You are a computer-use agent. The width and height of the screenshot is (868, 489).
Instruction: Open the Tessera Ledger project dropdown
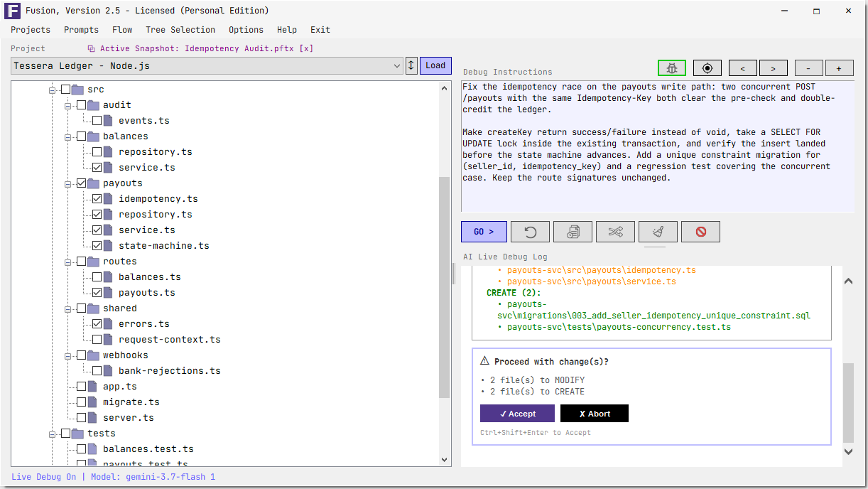pos(207,66)
